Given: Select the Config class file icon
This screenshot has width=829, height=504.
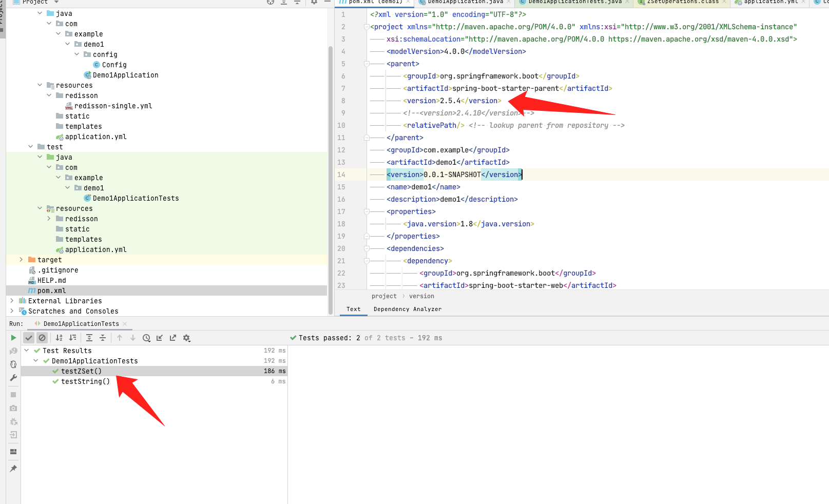Looking at the screenshot, I should (97, 65).
